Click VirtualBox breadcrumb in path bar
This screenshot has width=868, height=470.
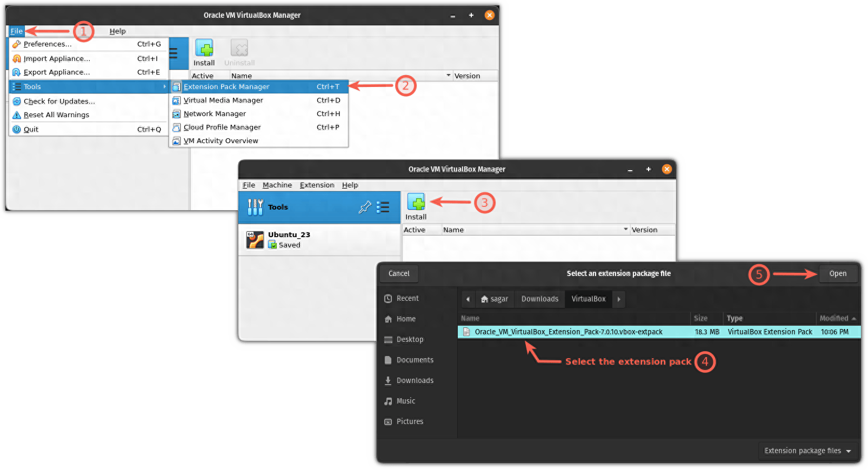tap(589, 299)
